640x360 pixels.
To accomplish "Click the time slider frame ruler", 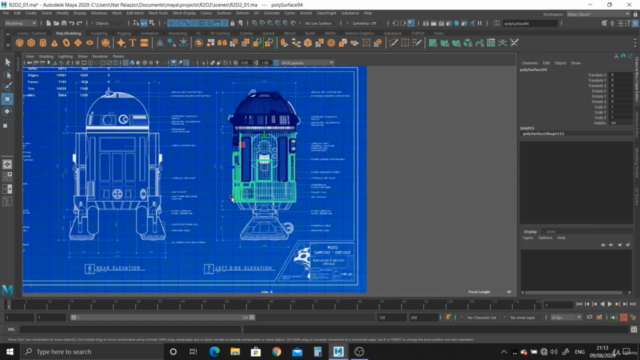I will 273,304.
